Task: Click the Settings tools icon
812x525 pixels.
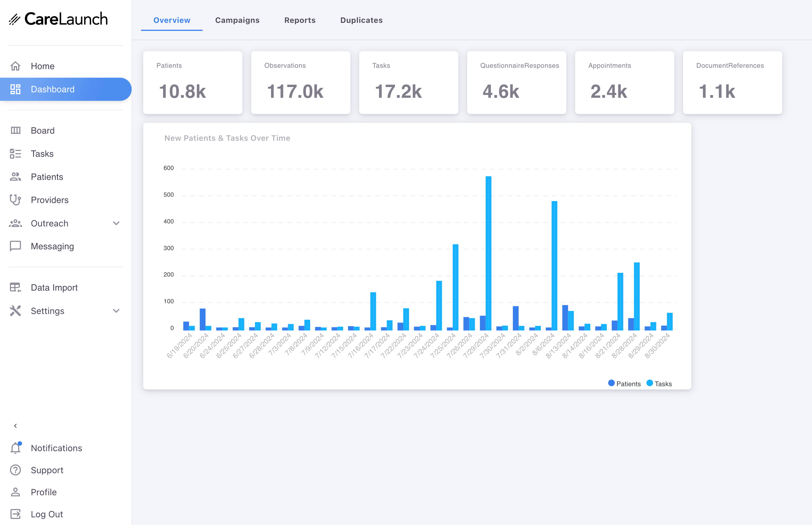Action: [x=15, y=311]
